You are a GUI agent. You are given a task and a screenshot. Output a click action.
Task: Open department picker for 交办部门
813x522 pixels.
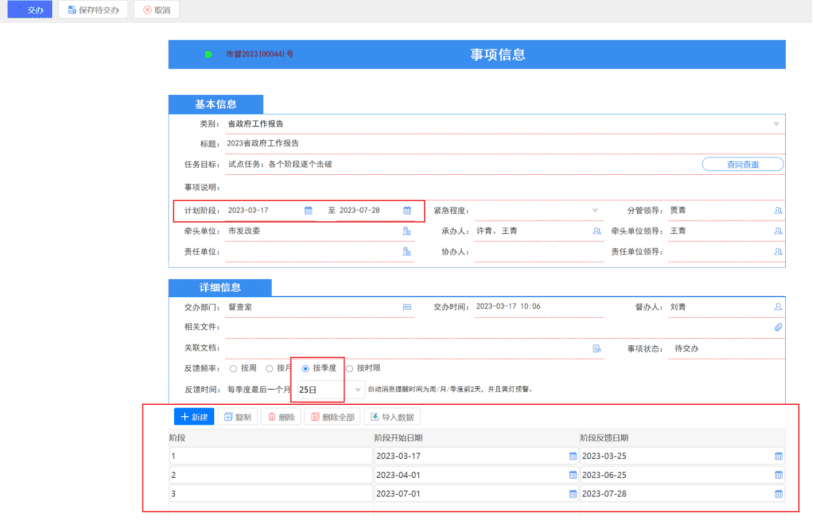tap(407, 307)
